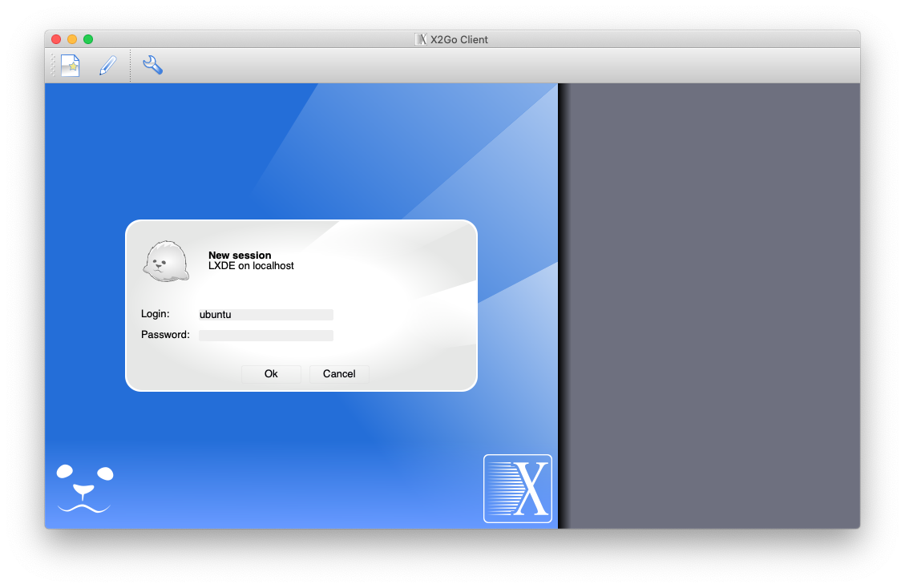The width and height of the screenshot is (905, 588).
Task: Click the seal avatar in session dialog
Action: (166, 261)
